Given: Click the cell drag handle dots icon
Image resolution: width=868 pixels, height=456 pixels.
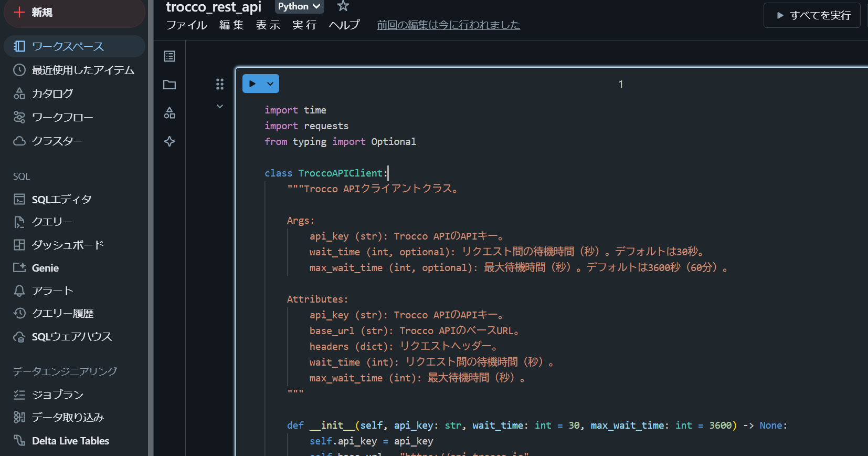Looking at the screenshot, I should coord(220,84).
